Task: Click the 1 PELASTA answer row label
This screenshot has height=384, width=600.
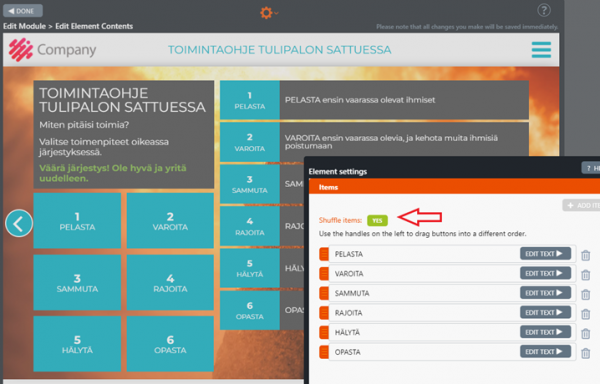Action: coord(249,100)
